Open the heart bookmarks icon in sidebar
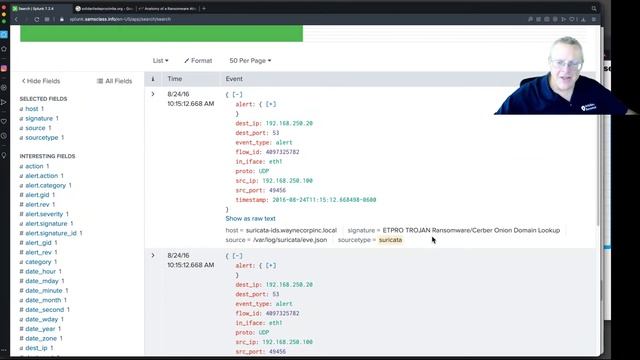 click(x=4, y=121)
